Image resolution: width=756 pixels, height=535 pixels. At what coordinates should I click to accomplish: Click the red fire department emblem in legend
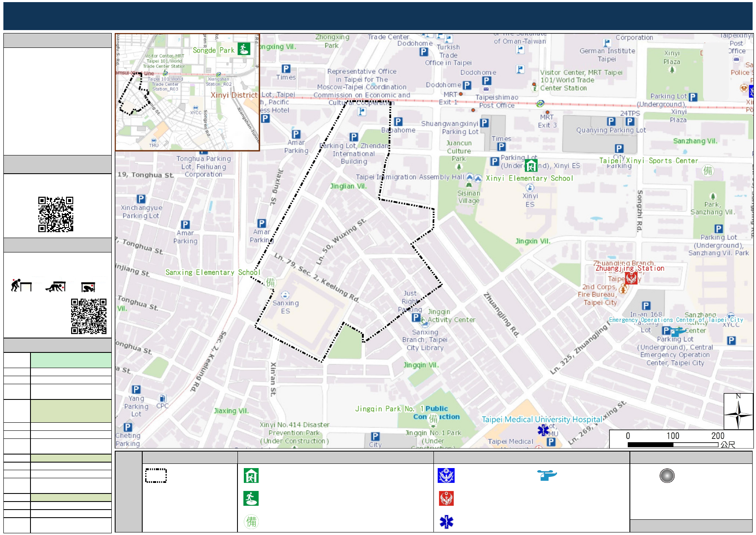446,498
